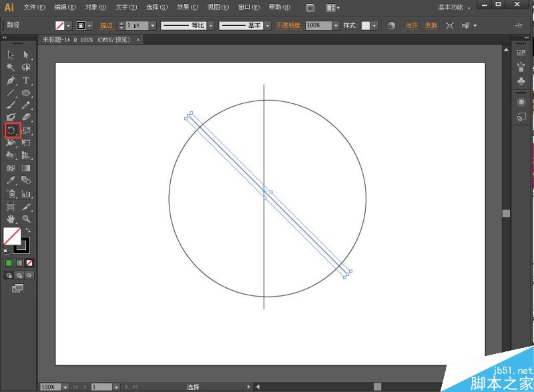The image size is (534, 392).
Task: Activate the Slice tool
Action: [26, 207]
